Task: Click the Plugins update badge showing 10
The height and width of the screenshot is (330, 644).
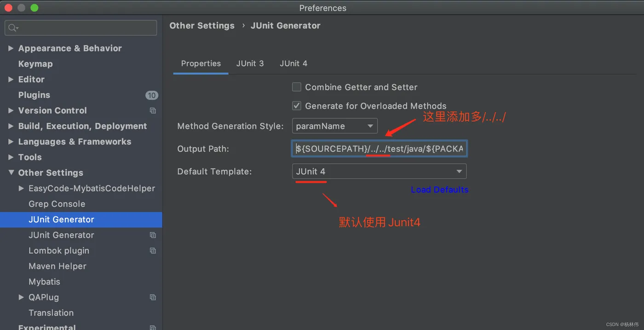Action: 152,95
